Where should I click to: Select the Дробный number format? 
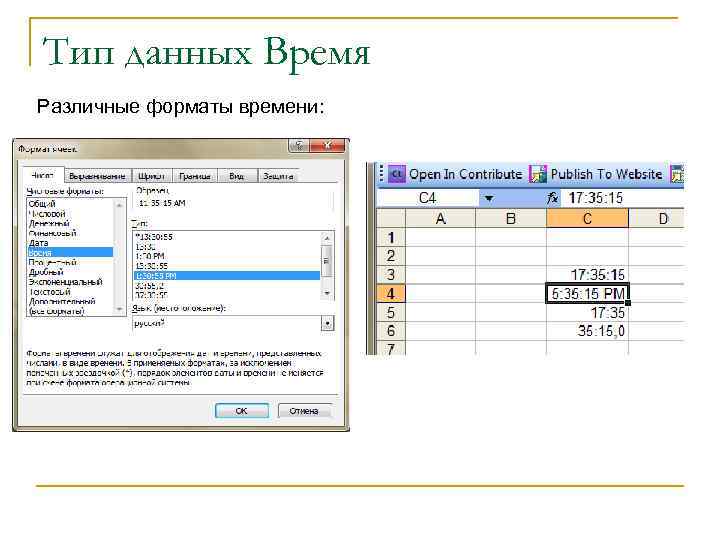tap(70, 272)
